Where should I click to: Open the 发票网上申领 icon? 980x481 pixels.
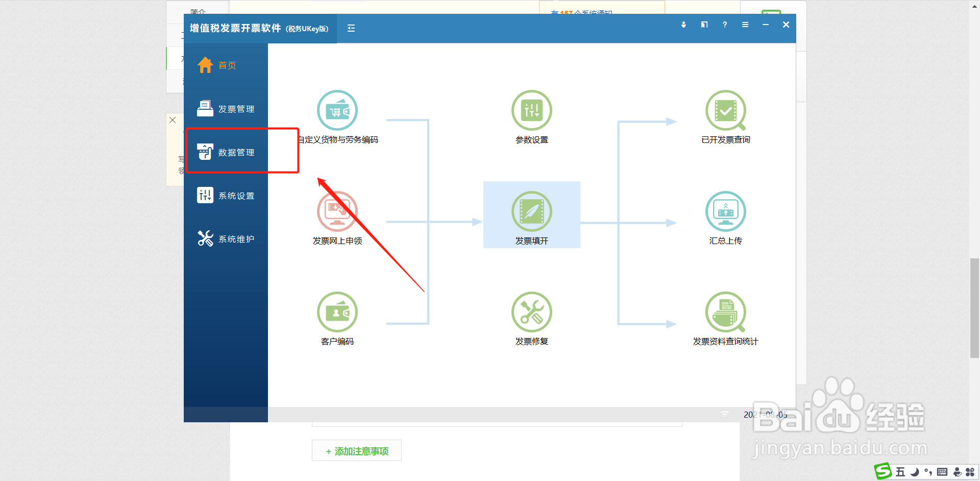click(337, 211)
